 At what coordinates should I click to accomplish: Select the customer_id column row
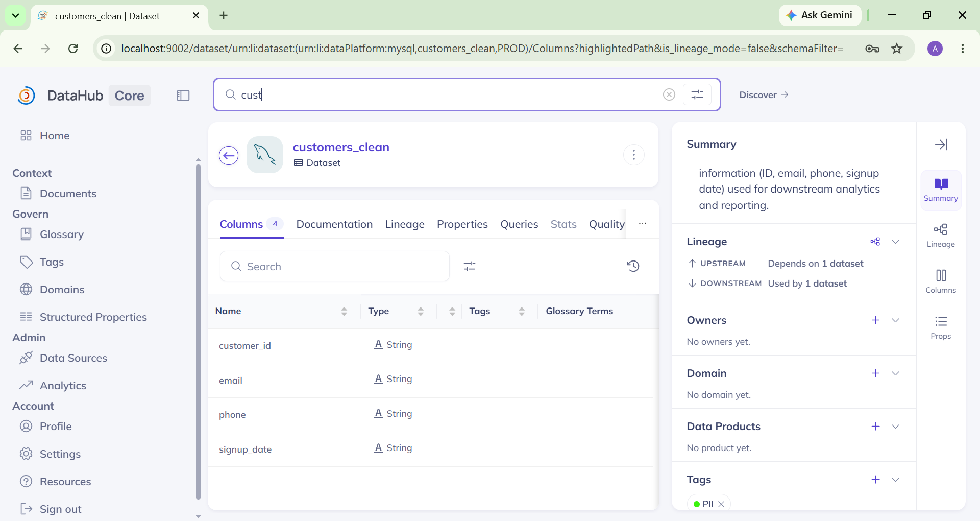point(430,346)
